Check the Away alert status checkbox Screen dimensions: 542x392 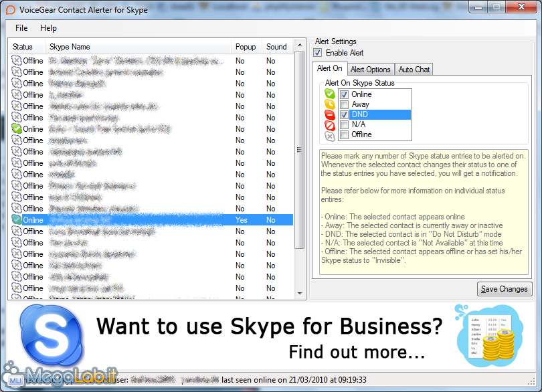tap(344, 104)
